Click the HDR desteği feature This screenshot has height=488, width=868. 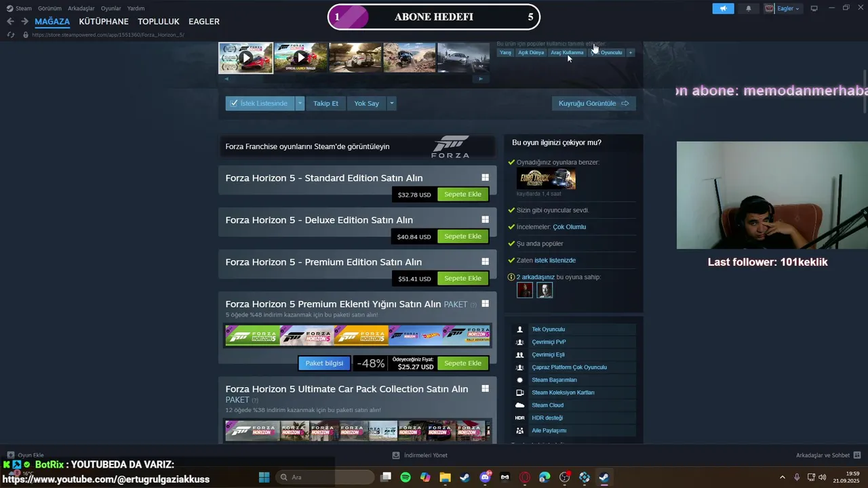coord(574,418)
